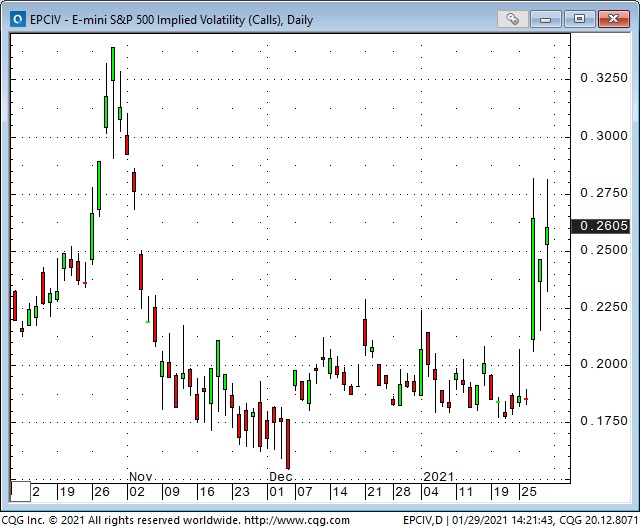The height and width of the screenshot is (528, 640).
Task: Click date label 28 on time axis
Action: [402, 492]
